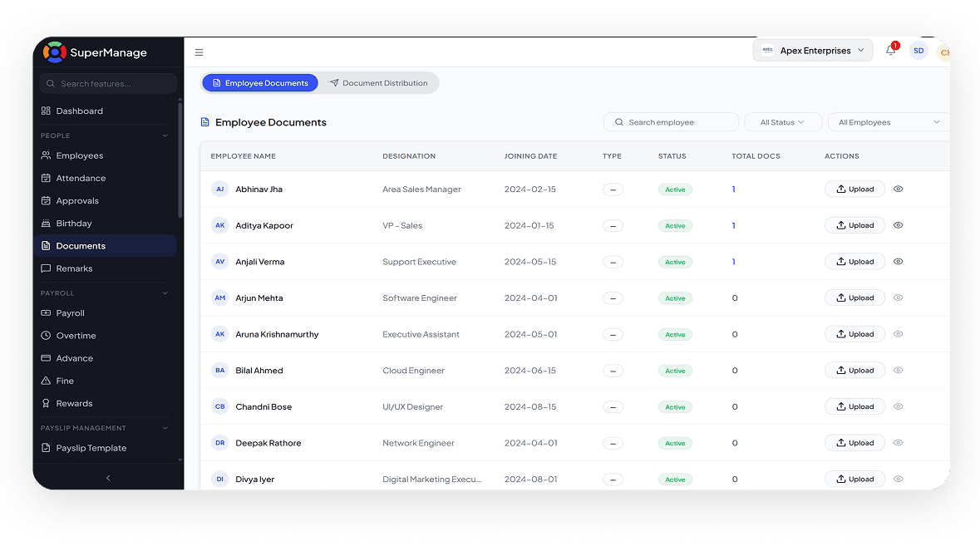
Task: Sort by EMPLOYEE NAME column header
Action: click(x=243, y=156)
